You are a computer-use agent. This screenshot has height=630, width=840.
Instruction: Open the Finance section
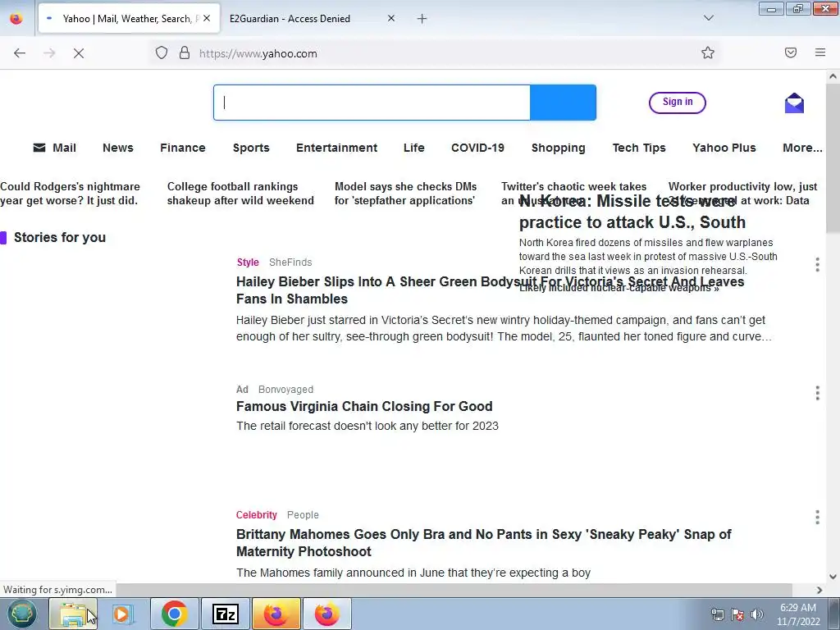pos(183,148)
